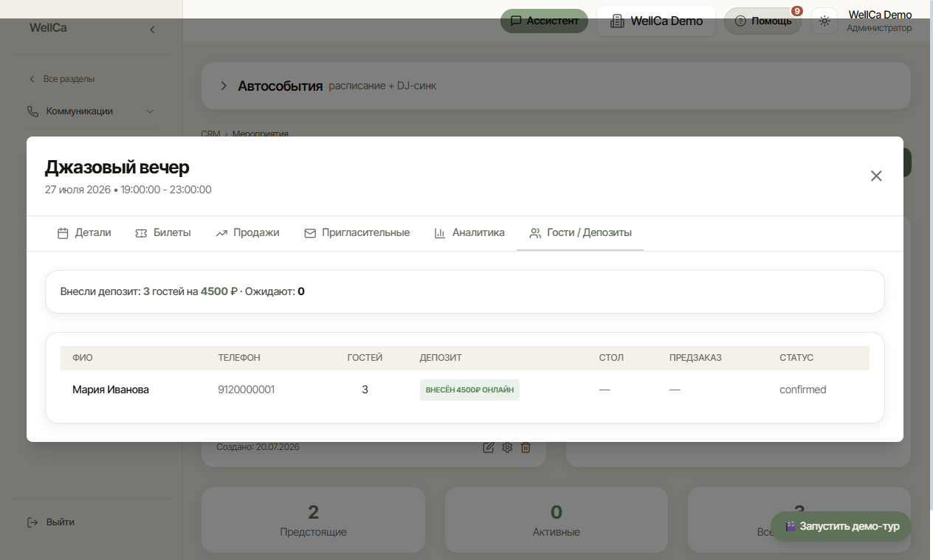Toggle the light/dark theme sun icon
Image resolution: width=933 pixels, height=560 pixels.
(824, 21)
